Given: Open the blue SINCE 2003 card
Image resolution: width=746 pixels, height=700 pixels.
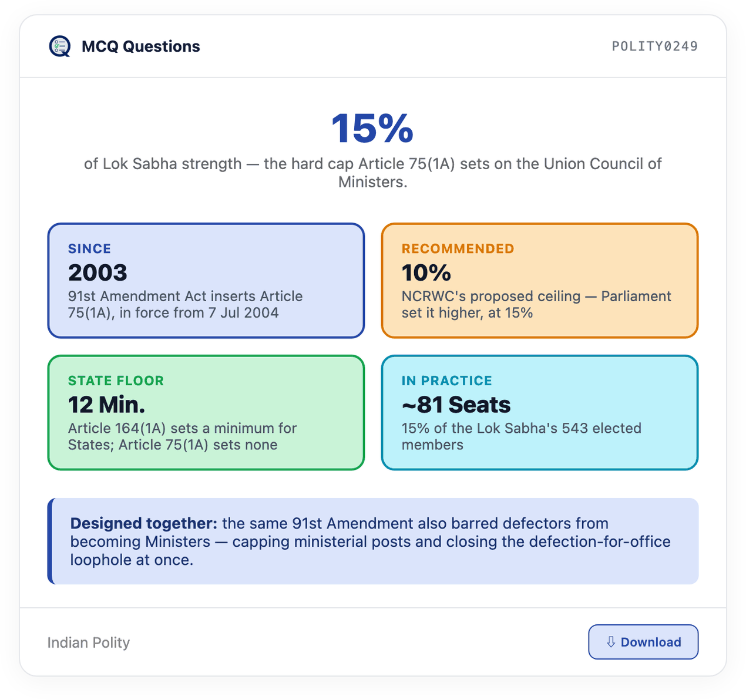Looking at the screenshot, I should point(206,281).
